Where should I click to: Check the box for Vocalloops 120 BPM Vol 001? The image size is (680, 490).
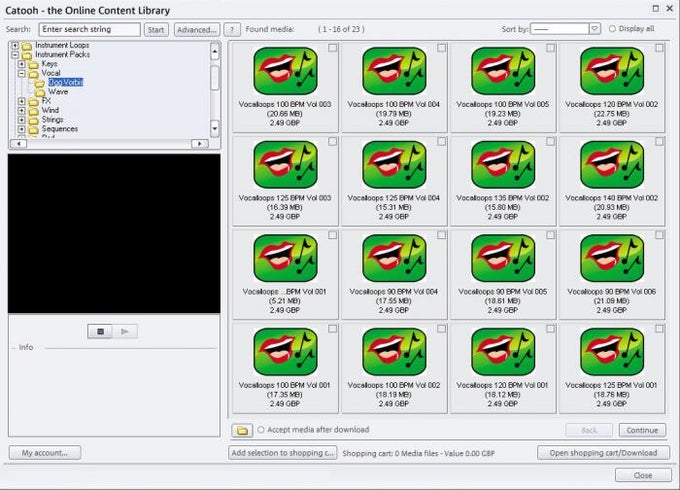[x=550, y=329]
